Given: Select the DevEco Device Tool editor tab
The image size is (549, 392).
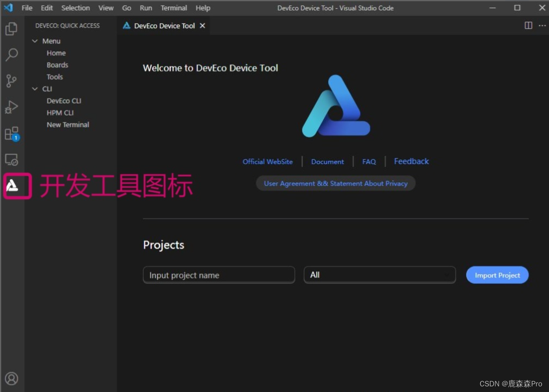Looking at the screenshot, I should [x=165, y=26].
